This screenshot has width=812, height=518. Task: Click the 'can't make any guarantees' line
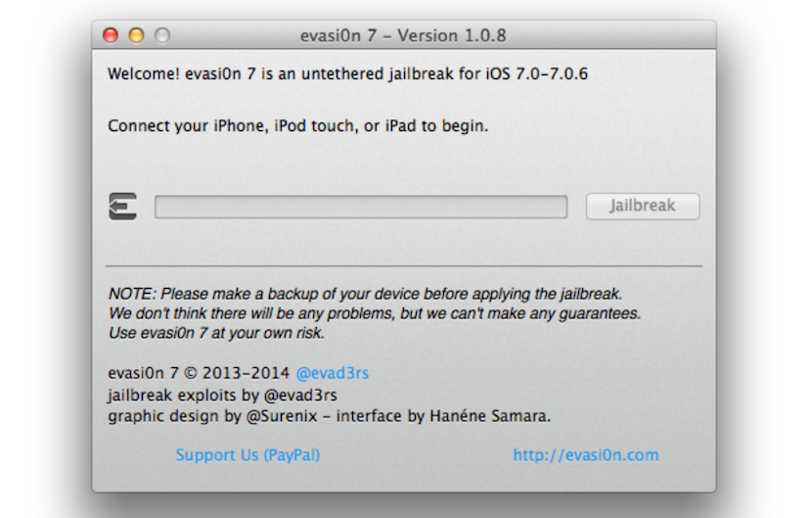click(x=375, y=313)
